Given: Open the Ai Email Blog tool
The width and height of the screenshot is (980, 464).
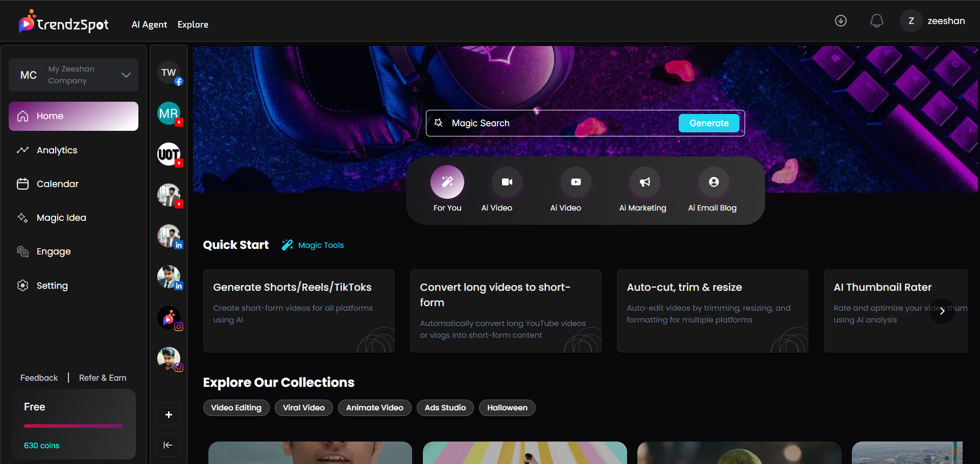Looking at the screenshot, I should [x=713, y=182].
